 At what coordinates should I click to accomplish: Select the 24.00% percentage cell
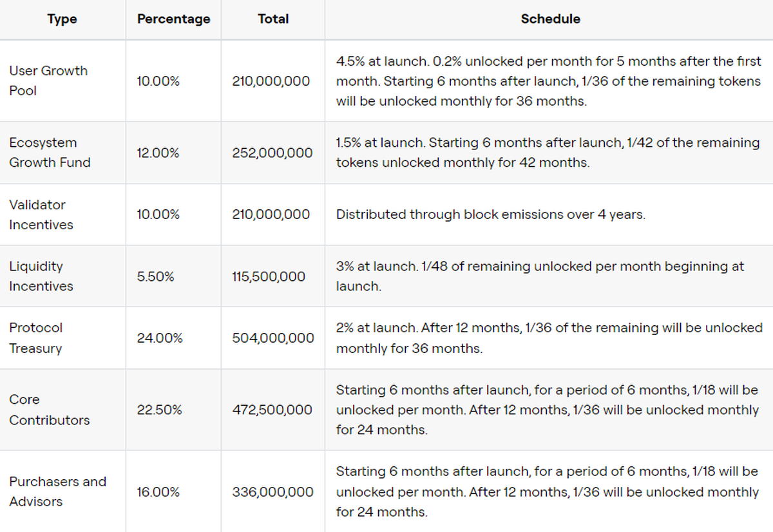tap(159, 338)
